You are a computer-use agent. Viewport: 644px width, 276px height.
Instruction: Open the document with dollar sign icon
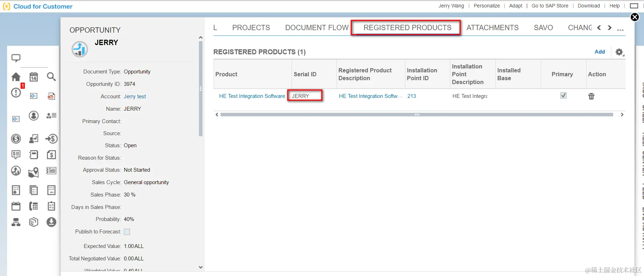pos(51,155)
